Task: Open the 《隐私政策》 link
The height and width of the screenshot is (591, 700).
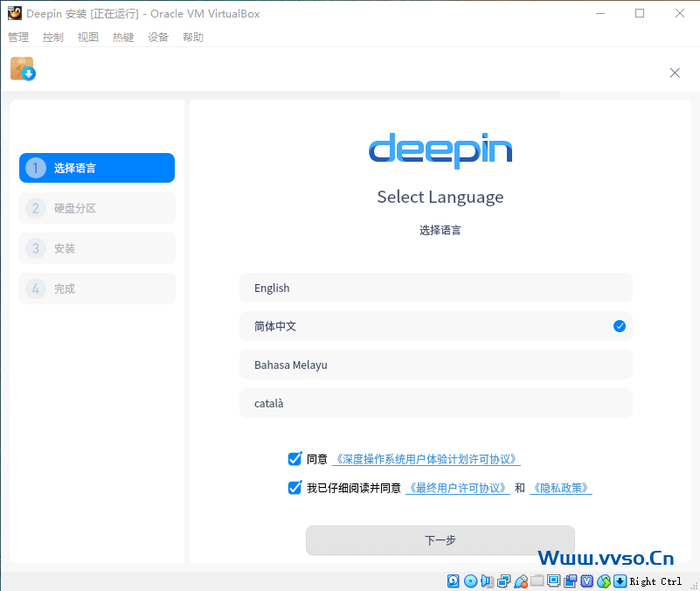Action: click(x=561, y=489)
